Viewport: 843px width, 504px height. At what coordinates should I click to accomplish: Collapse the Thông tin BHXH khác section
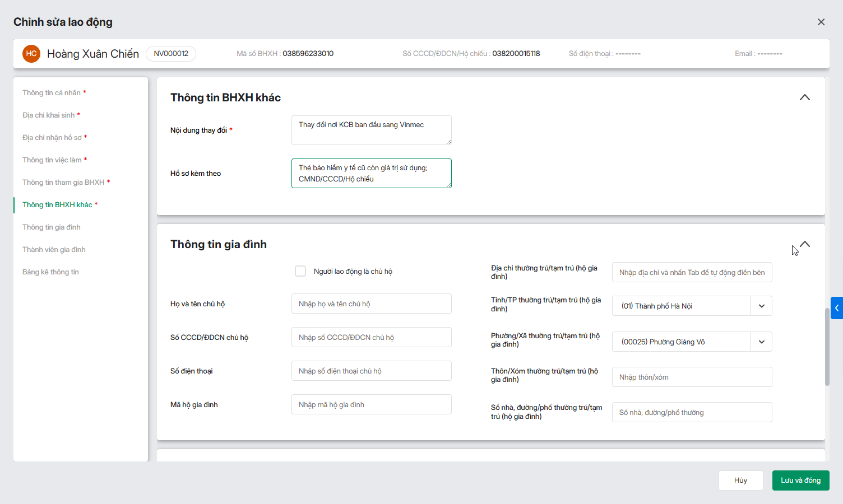[x=805, y=97]
